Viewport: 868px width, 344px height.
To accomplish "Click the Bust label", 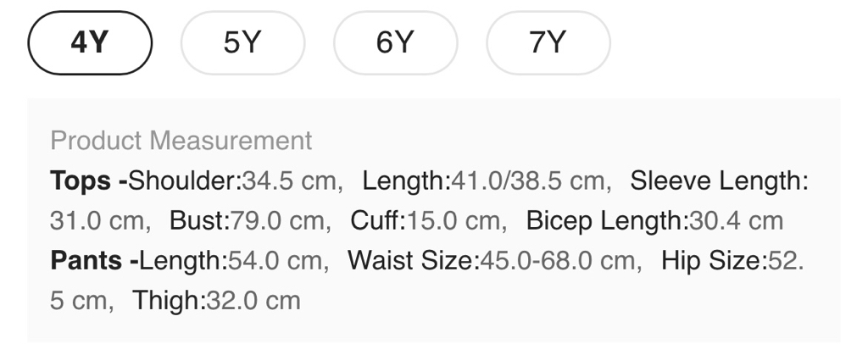I will click(x=200, y=221).
